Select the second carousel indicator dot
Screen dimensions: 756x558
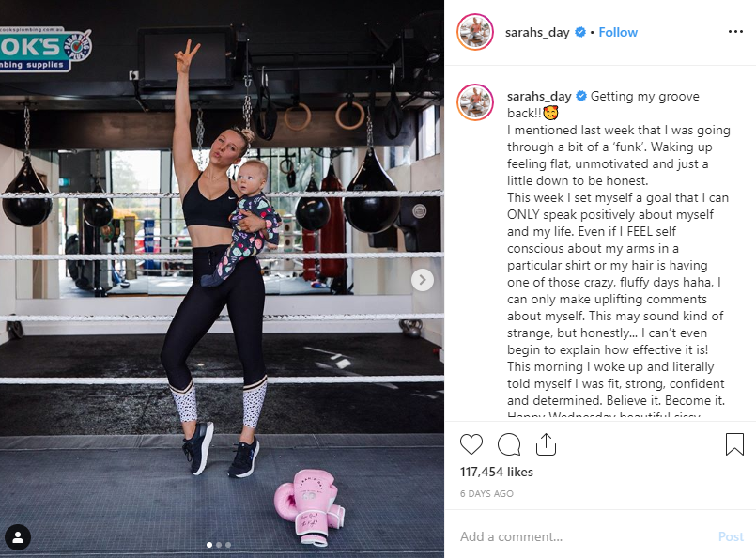(x=219, y=545)
